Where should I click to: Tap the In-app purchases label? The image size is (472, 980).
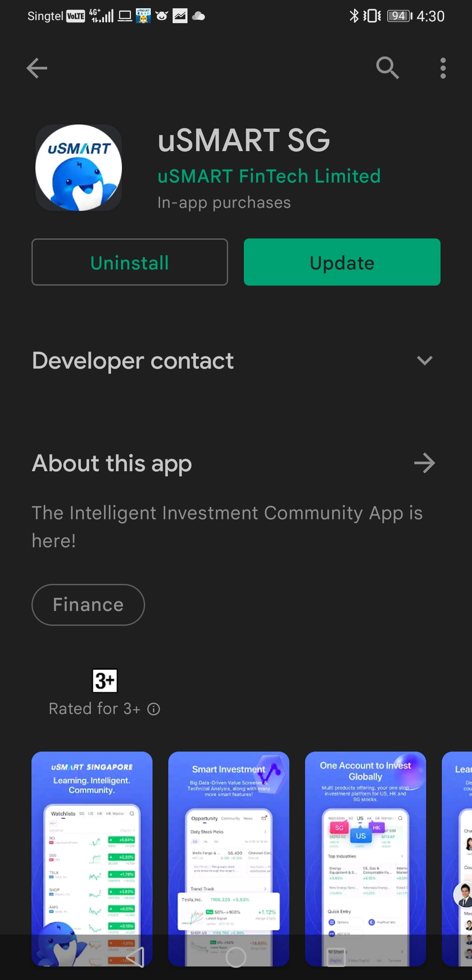(x=224, y=203)
